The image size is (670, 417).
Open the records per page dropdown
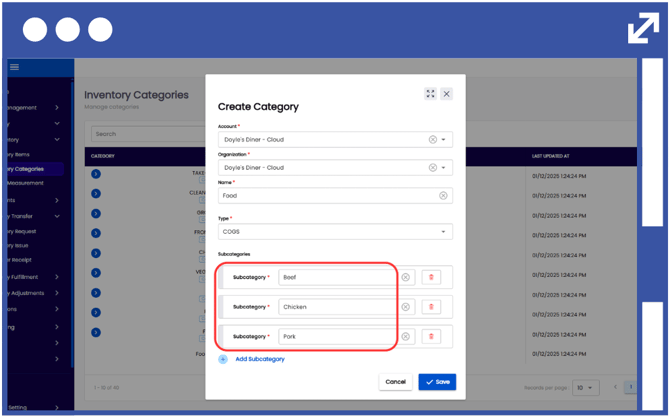click(585, 387)
